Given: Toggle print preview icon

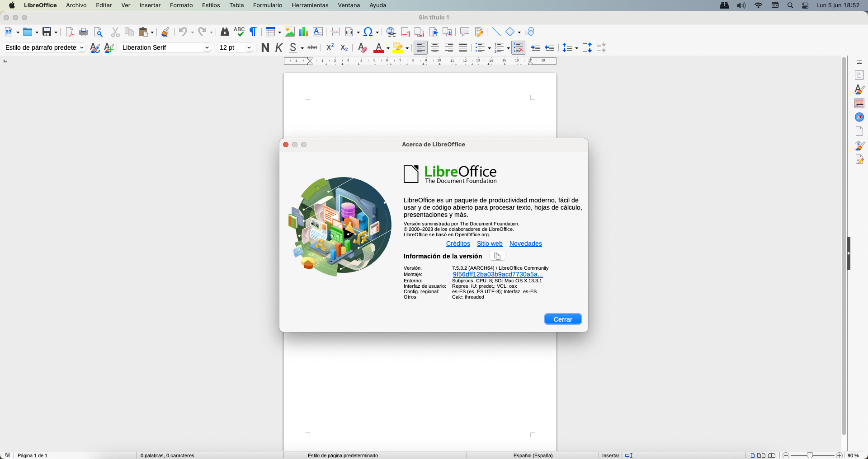Looking at the screenshot, I should pyautogui.click(x=98, y=32).
